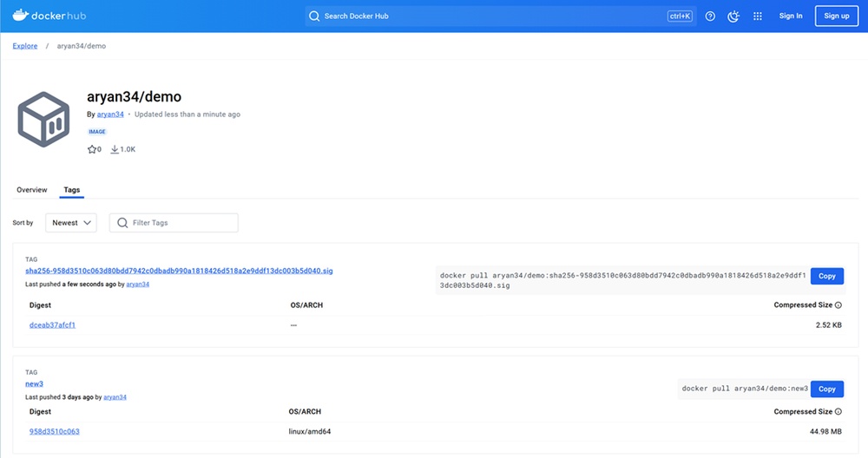Click the repository cube image icon
This screenshot has width=868, height=458.
[x=43, y=120]
